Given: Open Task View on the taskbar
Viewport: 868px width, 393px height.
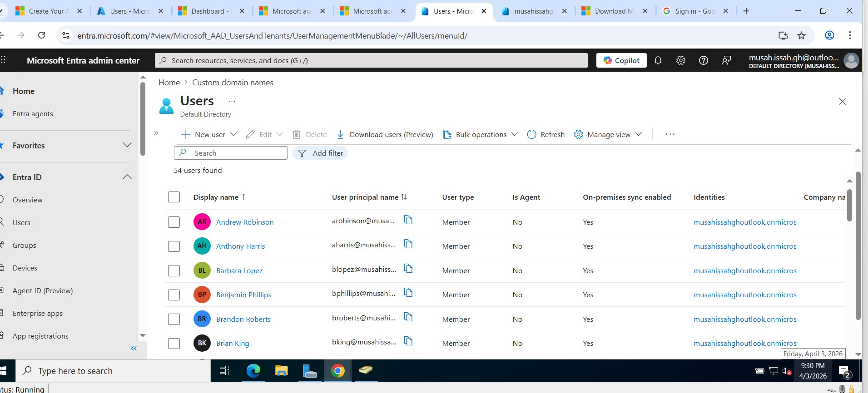Looking at the screenshot, I should pos(224,371).
